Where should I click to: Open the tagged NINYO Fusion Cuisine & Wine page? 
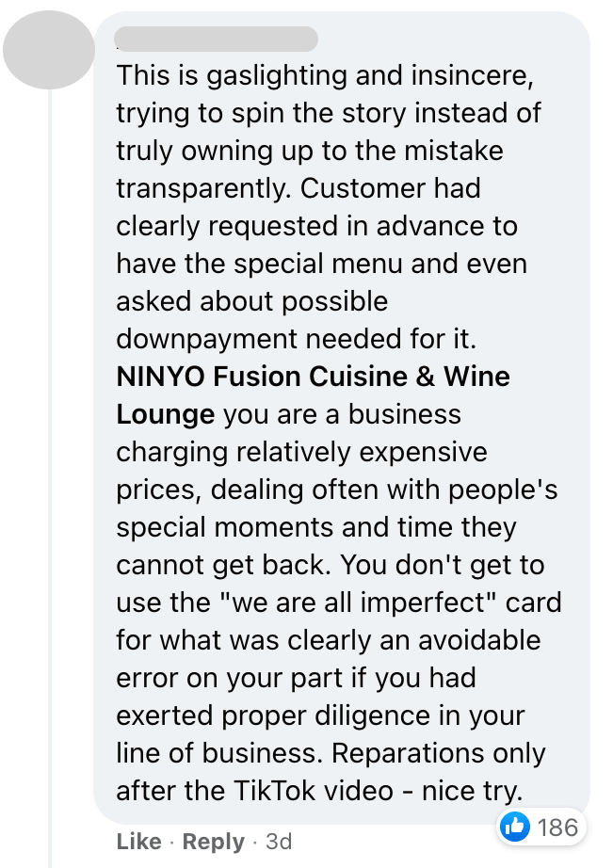[x=313, y=377]
